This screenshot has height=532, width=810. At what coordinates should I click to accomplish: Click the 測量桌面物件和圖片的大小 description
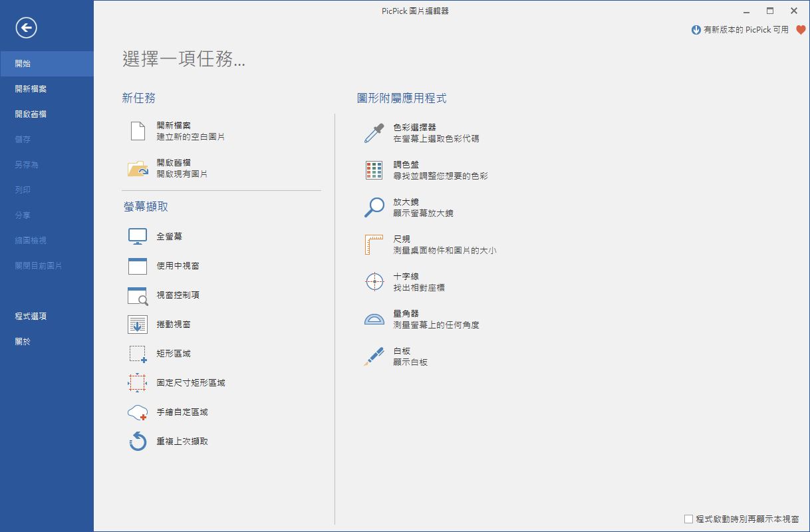click(445, 251)
